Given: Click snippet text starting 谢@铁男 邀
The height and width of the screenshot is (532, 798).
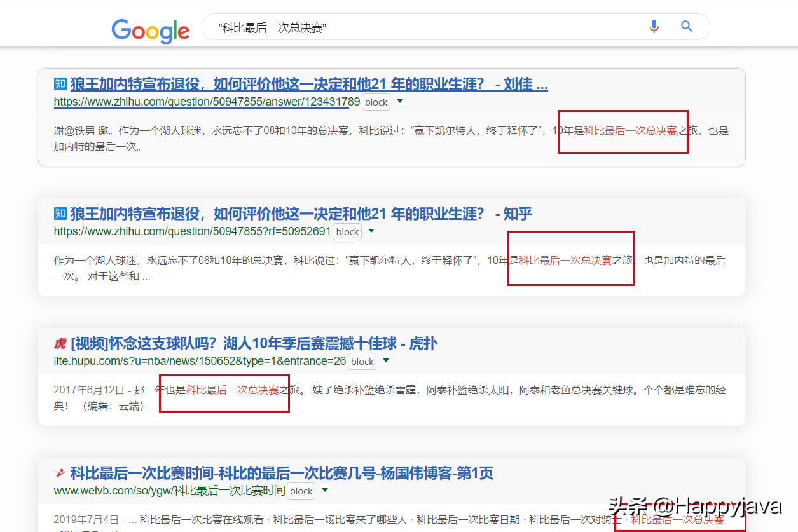Looking at the screenshot, I should (x=391, y=139).
